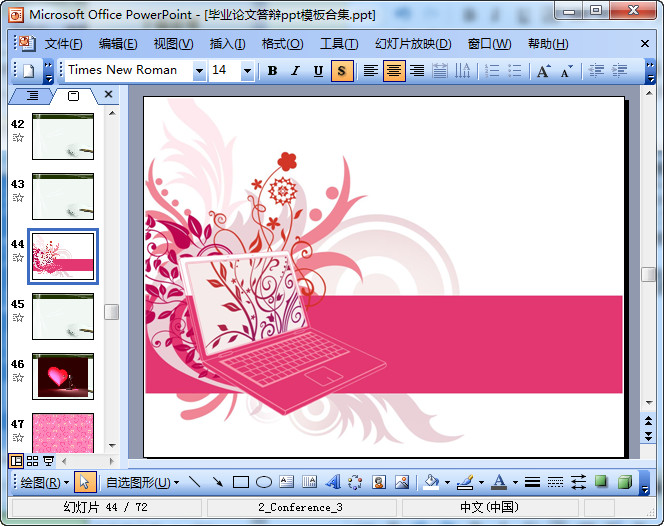The width and height of the screenshot is (664, 526).
Task: Select slide 46 heart thumbnail
Action: [x=63, y=377]
